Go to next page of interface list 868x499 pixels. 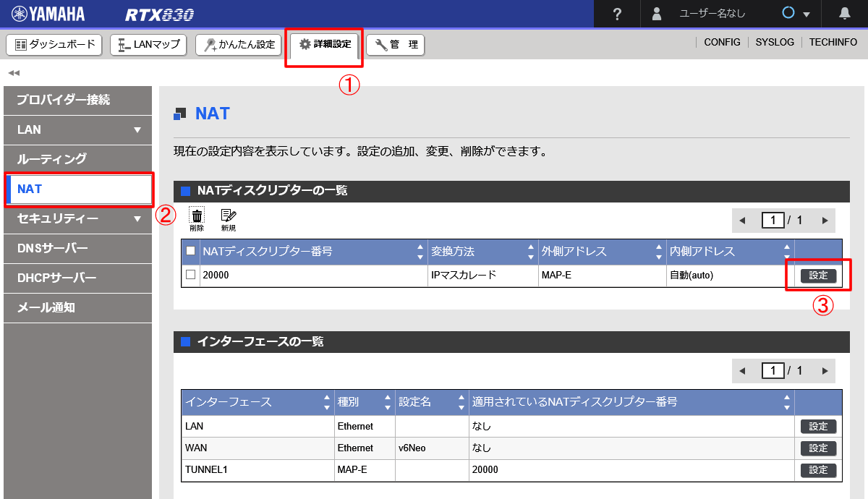pos(825,370)
